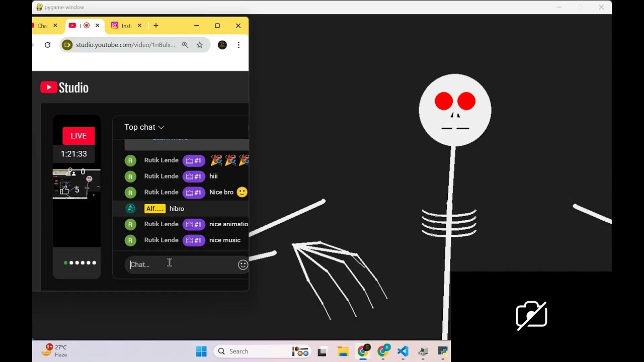644x362 pixels.
Task: Click Rutik Lende avatar on 'hiii' message
Action: (130, 176)
